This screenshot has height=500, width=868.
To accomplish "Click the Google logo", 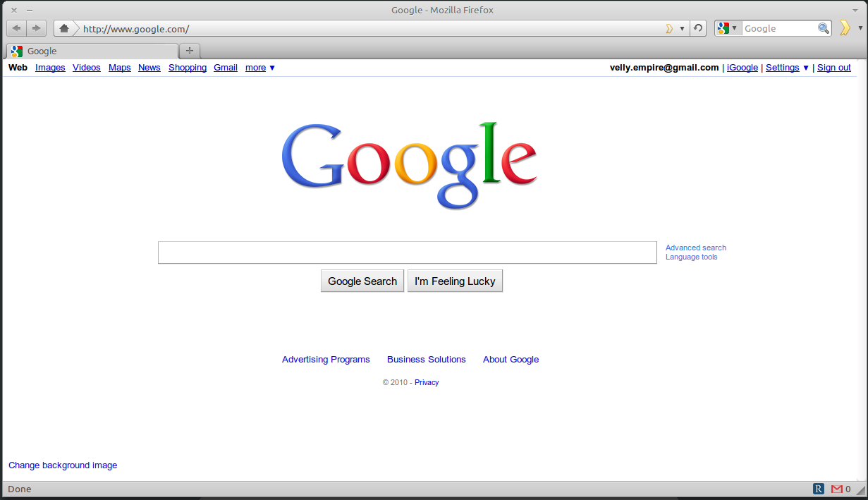I will point(410,166).
